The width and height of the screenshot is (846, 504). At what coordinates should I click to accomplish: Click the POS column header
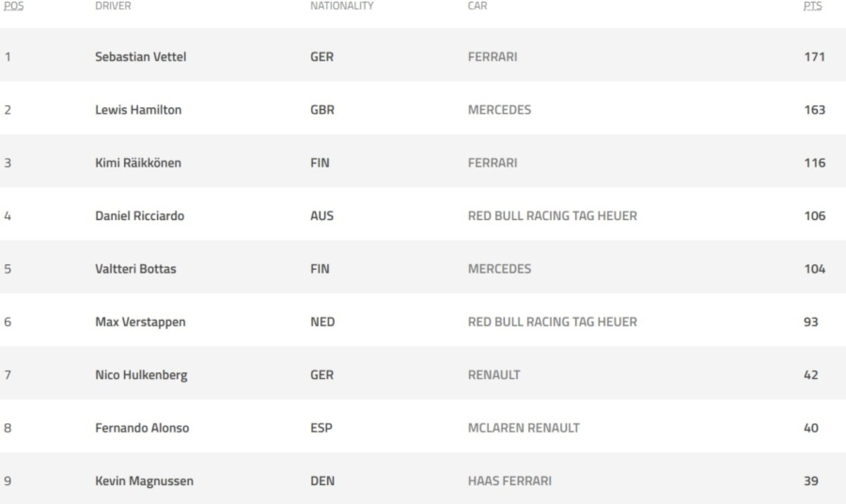pos(13,6)
